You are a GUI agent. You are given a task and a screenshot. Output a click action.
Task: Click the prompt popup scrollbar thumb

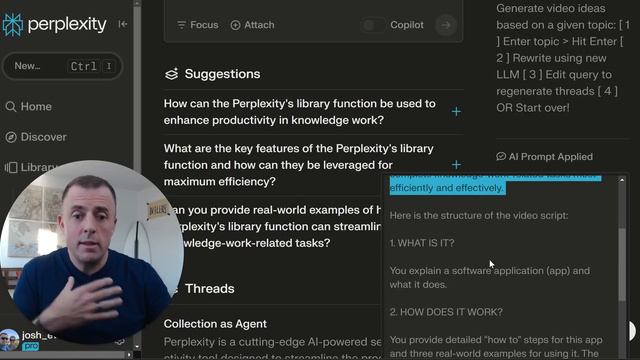tap(622, 264)
